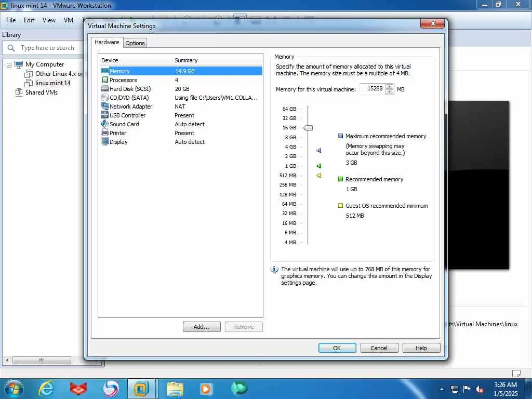Open the red fox app on taskbar
The image size is (532, 399).
click(x=78, y=389)
